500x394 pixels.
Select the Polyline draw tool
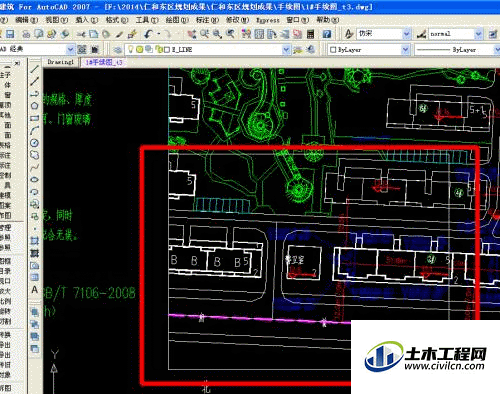click(x=35, y=94)
